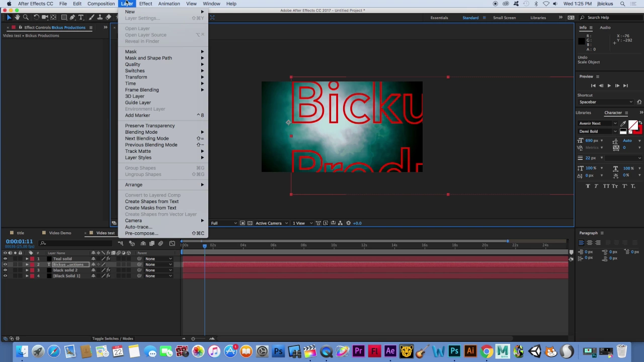Toggle fx switch on Black Solid 1 layer

(x=108, y=276)
